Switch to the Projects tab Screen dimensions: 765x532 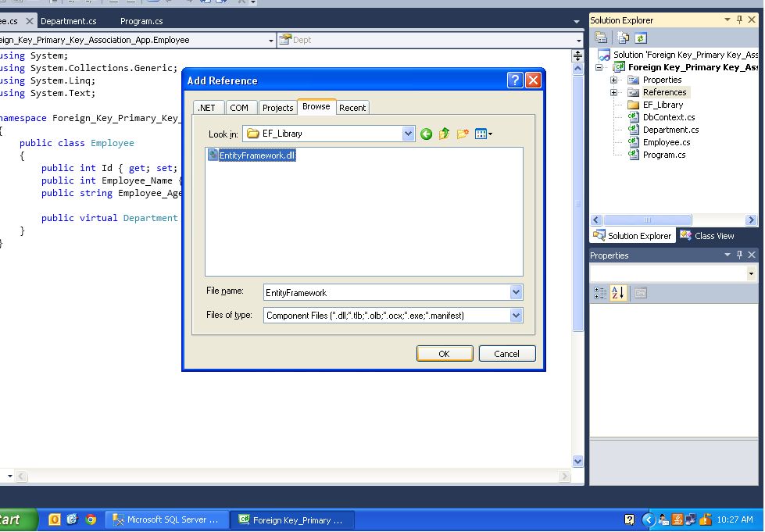pos(277,108)
